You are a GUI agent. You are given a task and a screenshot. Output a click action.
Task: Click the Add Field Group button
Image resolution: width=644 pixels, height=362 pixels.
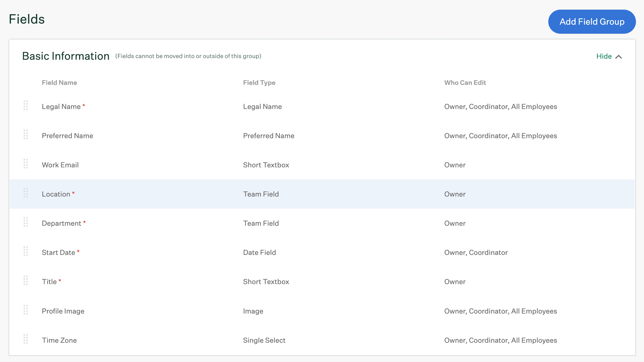tap(592, 22)
